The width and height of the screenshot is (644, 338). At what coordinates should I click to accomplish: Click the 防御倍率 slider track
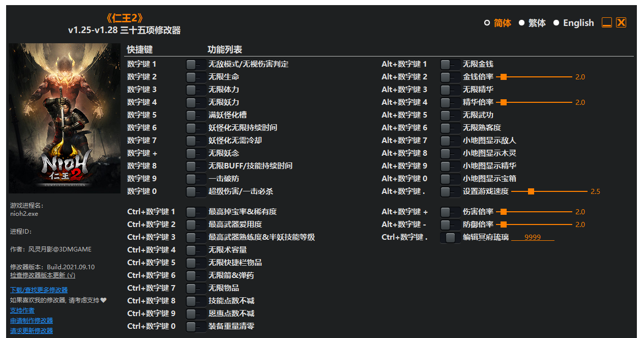pos(534,224)
